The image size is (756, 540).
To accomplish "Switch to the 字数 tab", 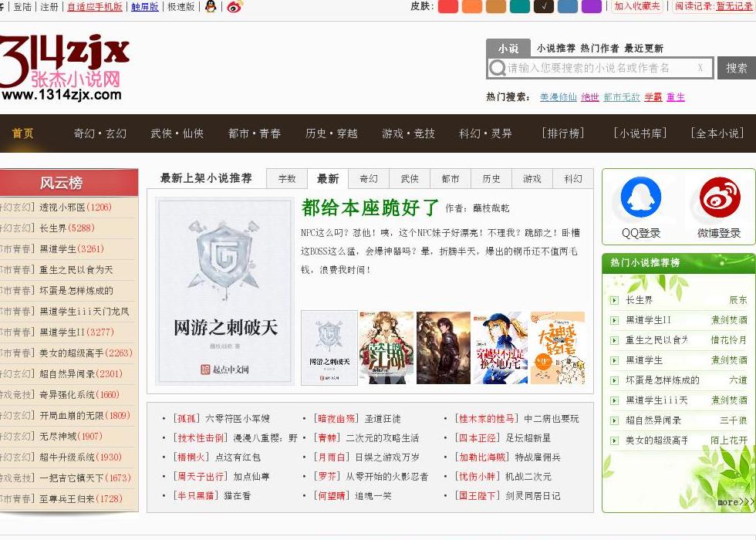I will tap(287, 179).
